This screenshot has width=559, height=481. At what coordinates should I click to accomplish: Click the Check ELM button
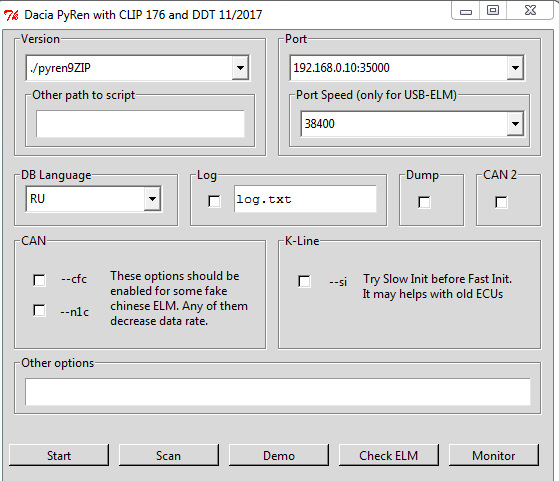(x=389, y=455)
